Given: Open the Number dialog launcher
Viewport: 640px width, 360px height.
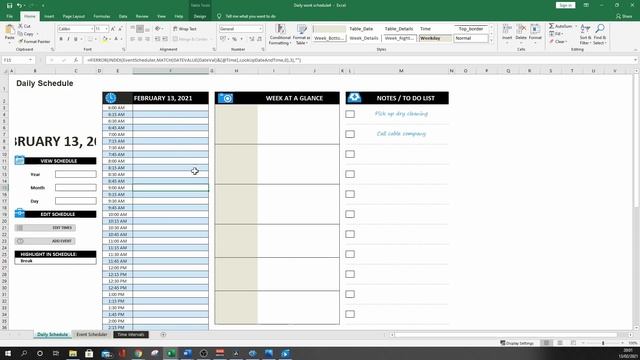Looking at the screenshot, I should pyautogui.click(x=262, y=49).
